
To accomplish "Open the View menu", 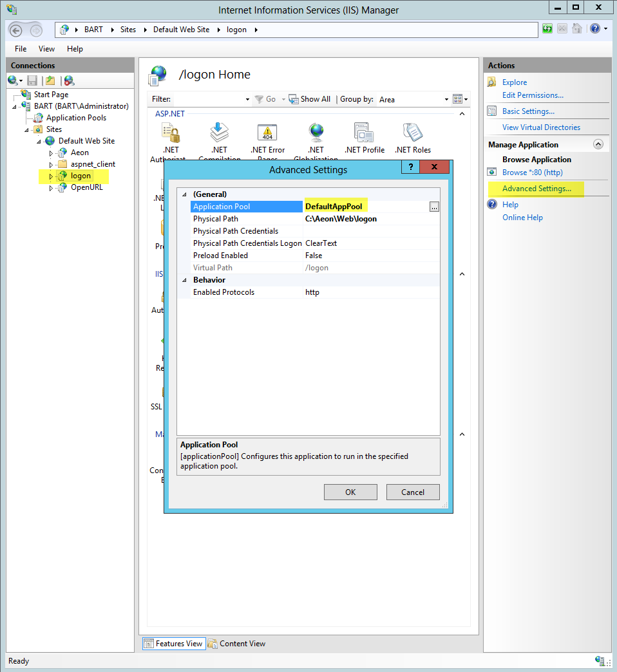I will tap(46, 48).
